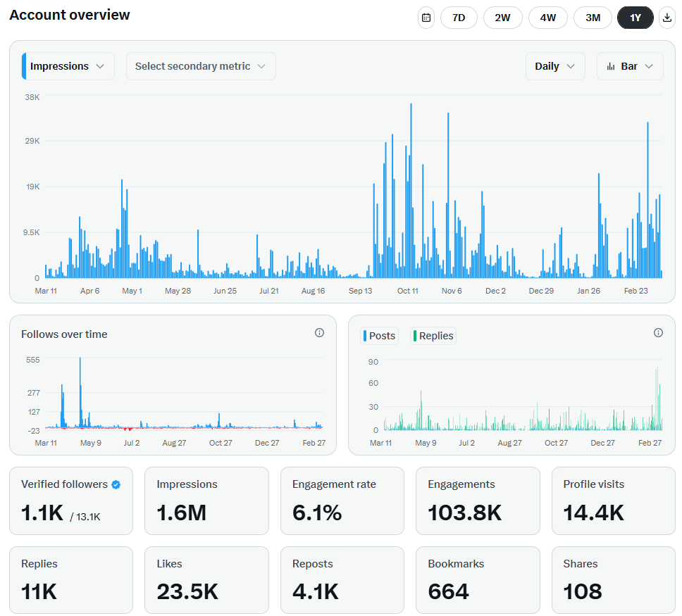Choose the 2W time range button

point(502,18)
